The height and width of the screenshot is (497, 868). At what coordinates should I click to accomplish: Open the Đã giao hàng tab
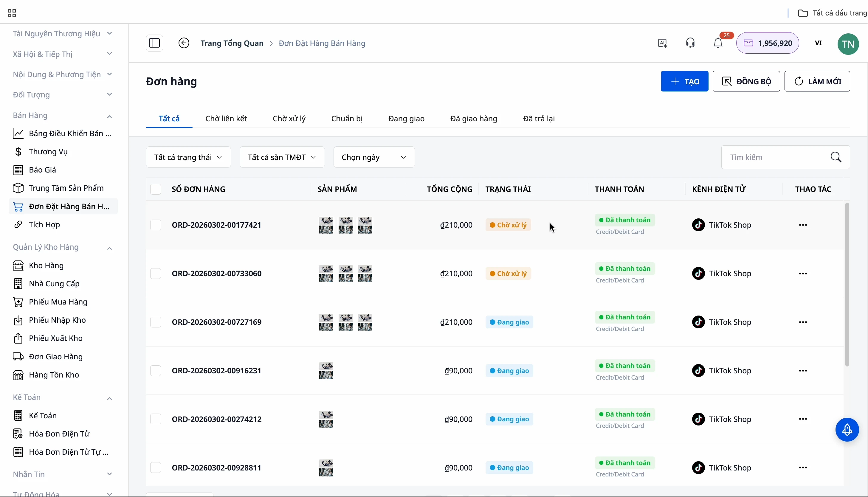point(474,119)
